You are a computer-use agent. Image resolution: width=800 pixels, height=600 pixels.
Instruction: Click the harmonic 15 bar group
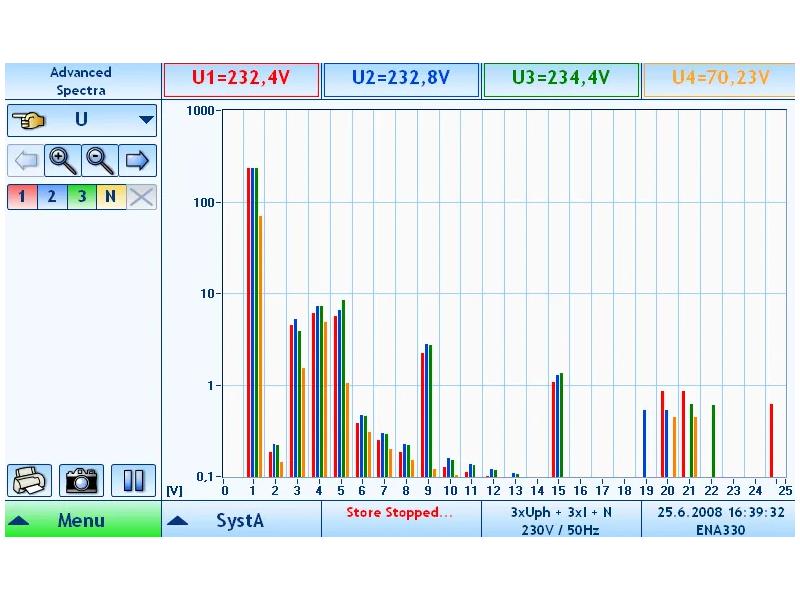pyautogui.click(x=557, y=425)
